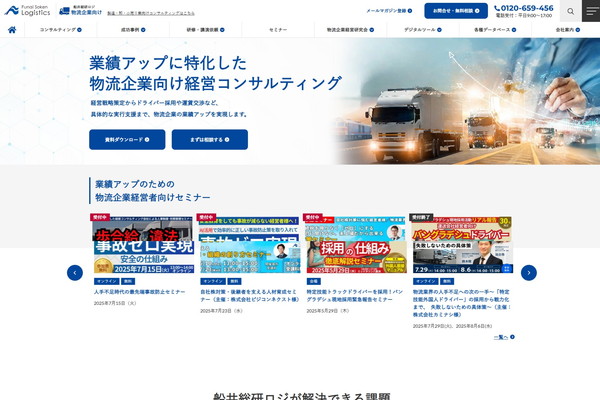Click the 物流企業向け truck logo

(81, 11)
